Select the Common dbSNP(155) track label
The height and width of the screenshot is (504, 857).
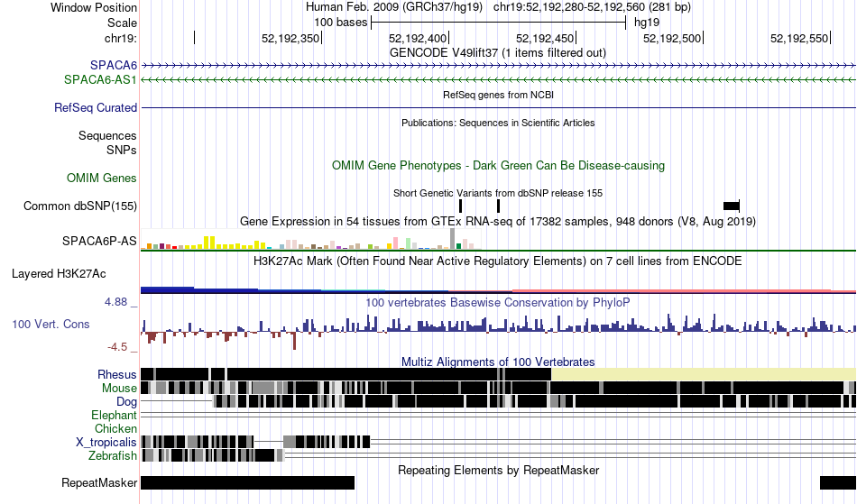pyautogui.click(x=79, y=206)
